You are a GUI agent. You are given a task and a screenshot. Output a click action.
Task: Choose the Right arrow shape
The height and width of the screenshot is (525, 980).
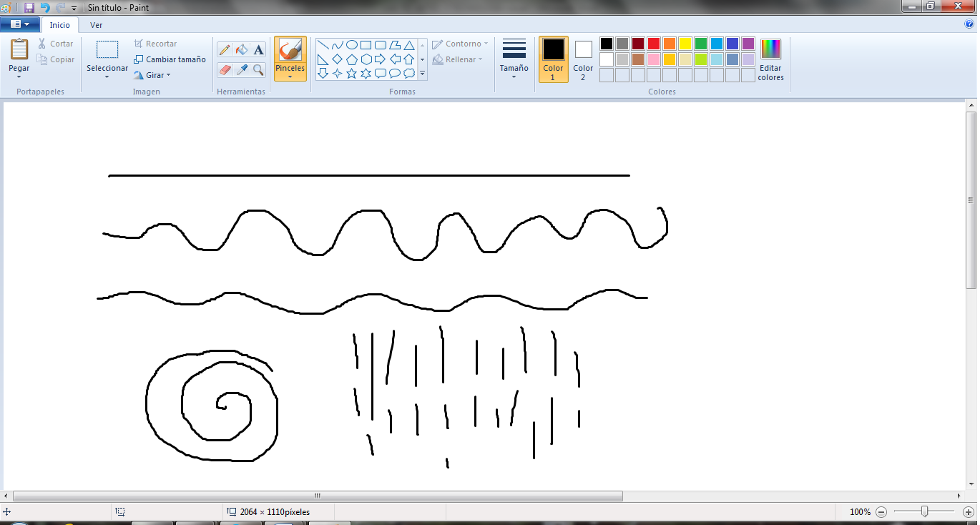[380, 59]
